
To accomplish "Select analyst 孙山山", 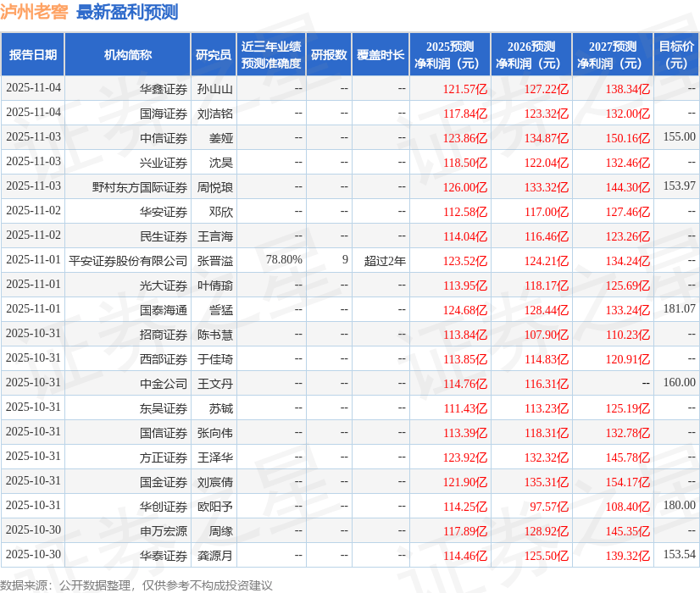I will (x=214, y=88).
